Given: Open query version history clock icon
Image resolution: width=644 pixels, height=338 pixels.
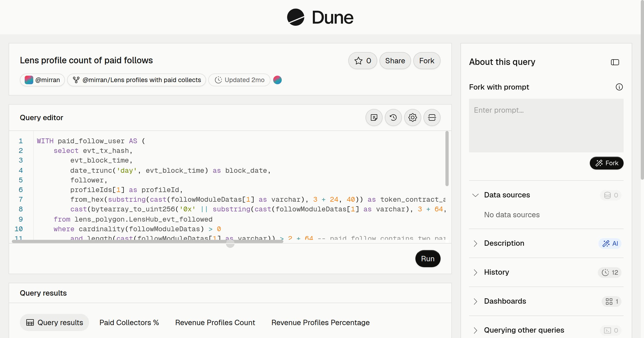Looking at the screenshot, I should [x=393, y=117].
